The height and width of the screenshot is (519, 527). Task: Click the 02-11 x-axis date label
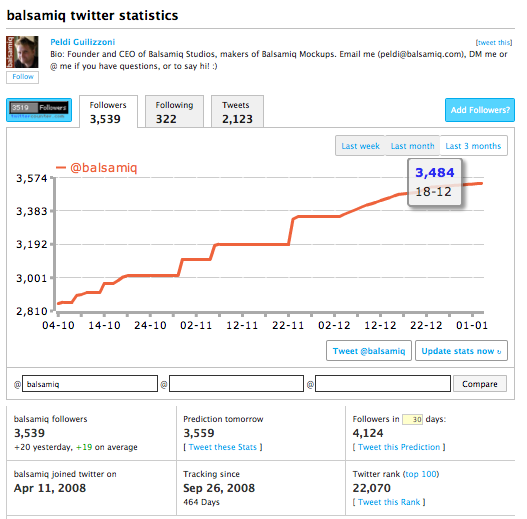[x=196, y=325]
